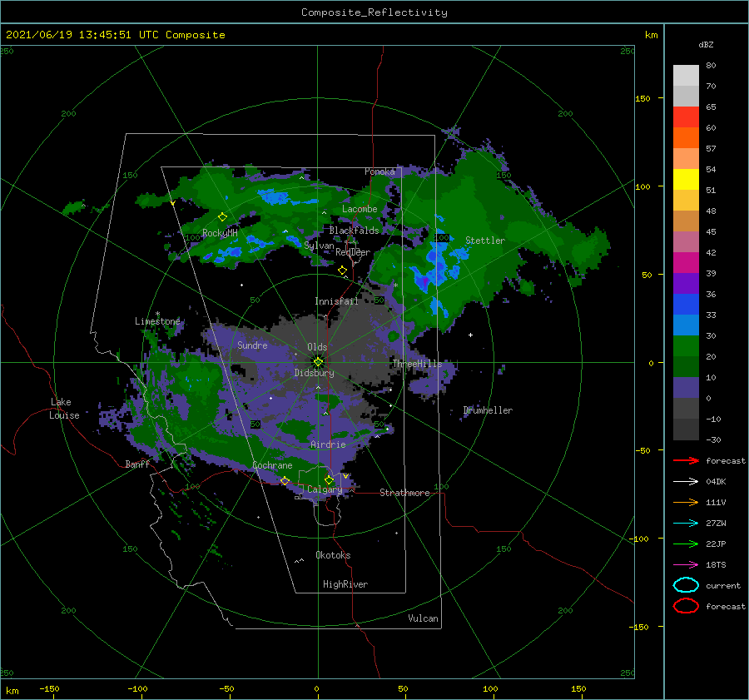This screenshot has width=749, height=700.
Task: Click the Strathmore label
Action: 404,493
